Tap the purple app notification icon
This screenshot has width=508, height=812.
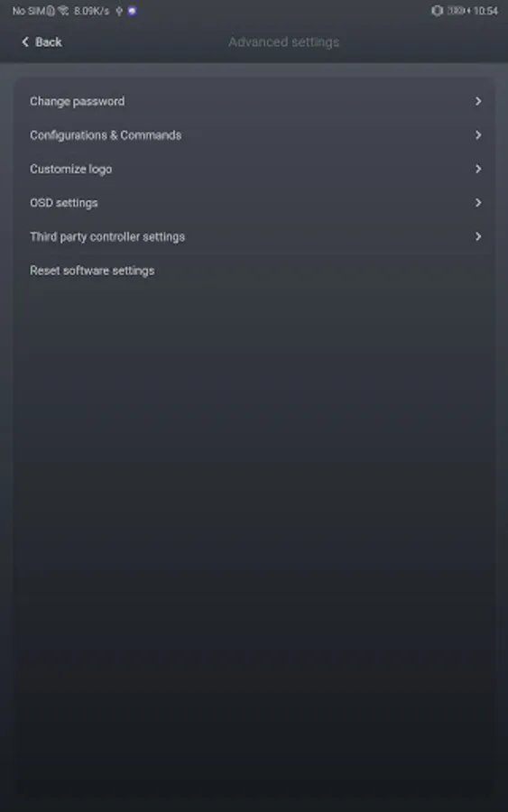pyautogui.click(x=132, y=11)
